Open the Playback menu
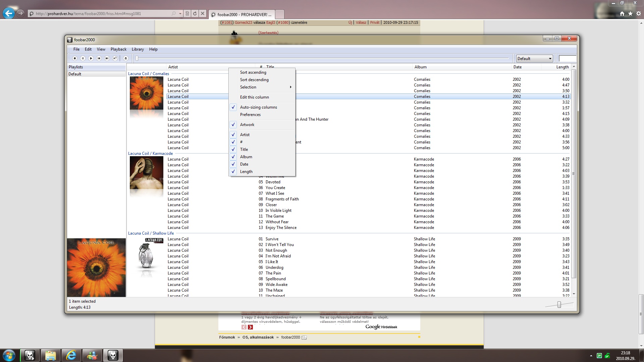 (x=118, y=49)
